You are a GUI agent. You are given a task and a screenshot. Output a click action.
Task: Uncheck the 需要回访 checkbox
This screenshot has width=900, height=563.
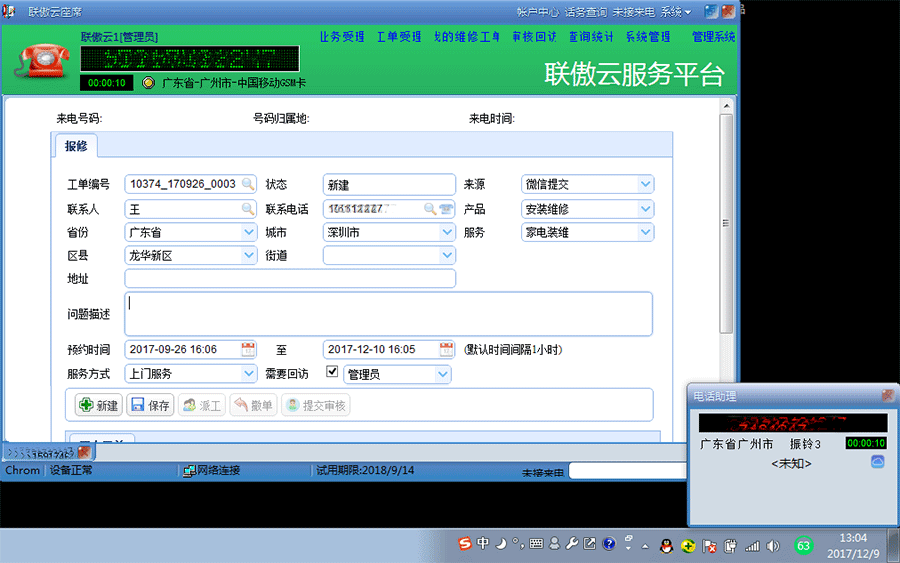tap(333, 373)
